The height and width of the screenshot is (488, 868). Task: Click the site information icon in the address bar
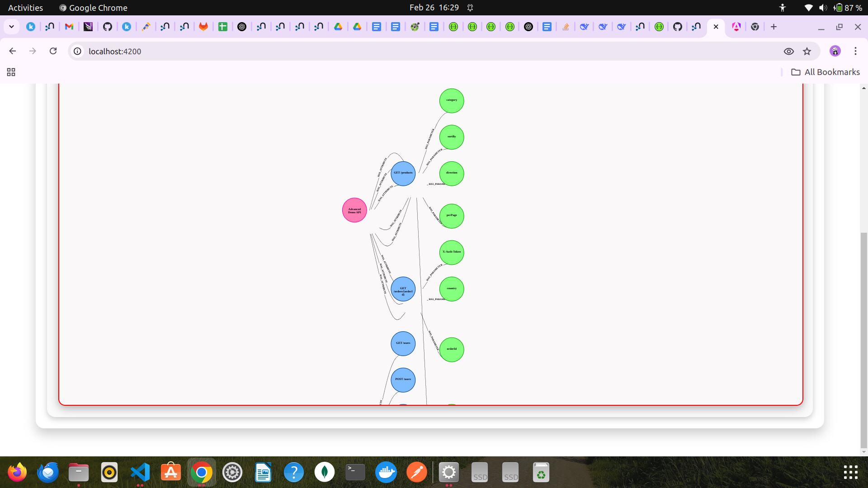[77, 51]
